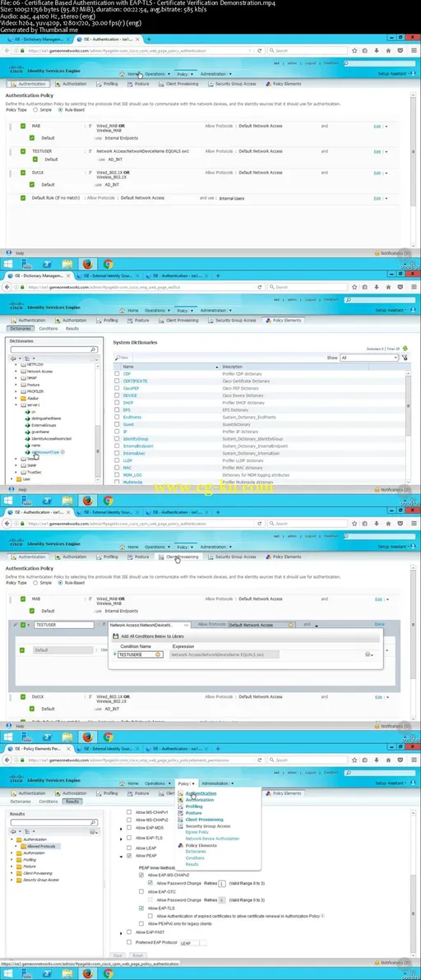Open the EndPoints dictionary link

tap(132, 417)
